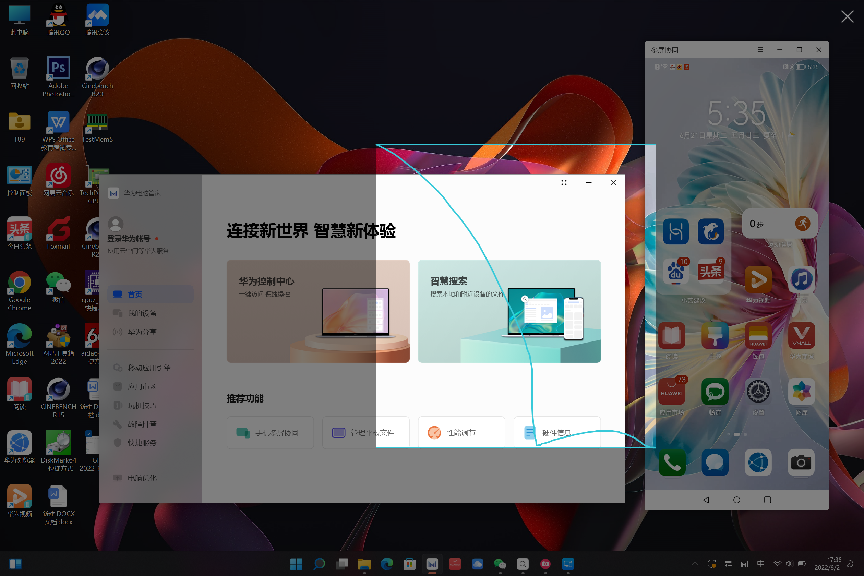This screenshot has width=864, height=576.
Task: Tap Camera app on mirrored phone dock
Action: pos(801,462)
